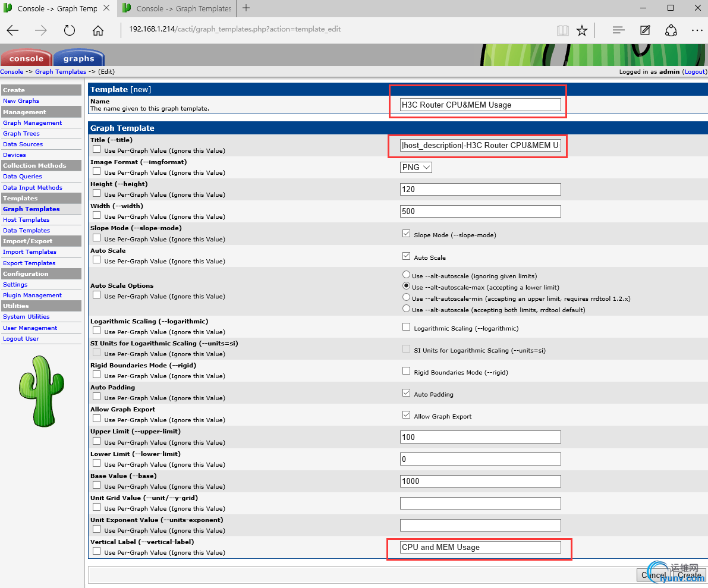Select alt-autoscale-min upper limit radio
Image resolution: width=708 pixels, height=588 pixels.
click(x=407, y=297)
